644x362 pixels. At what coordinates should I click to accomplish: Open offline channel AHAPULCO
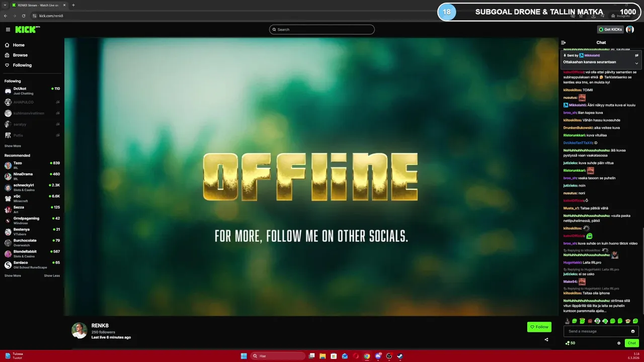(32, 102)
